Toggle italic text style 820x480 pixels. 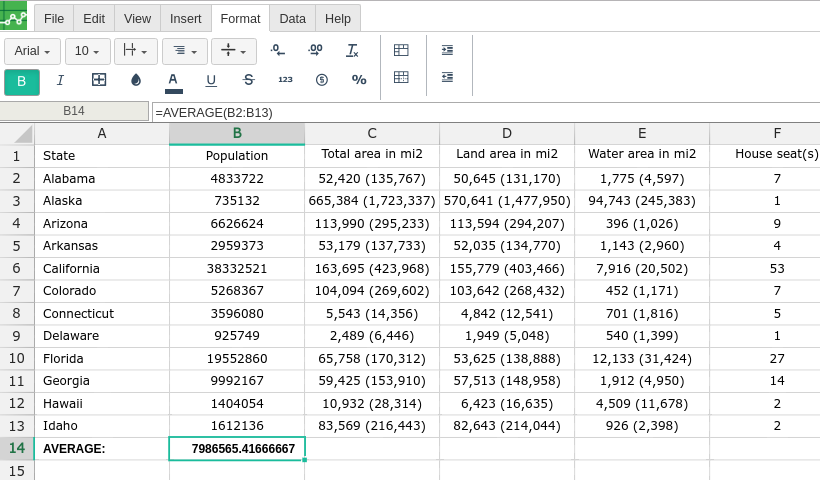click(60, 81)
